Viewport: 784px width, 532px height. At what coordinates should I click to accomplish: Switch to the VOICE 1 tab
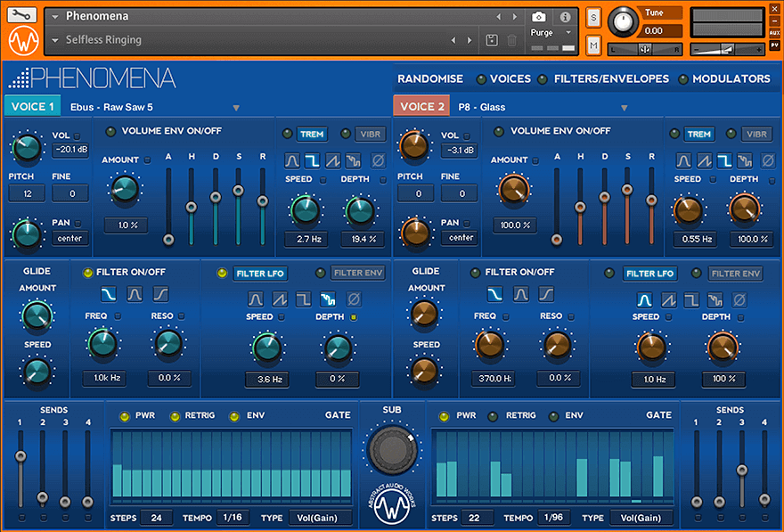[x=33, y=107]
